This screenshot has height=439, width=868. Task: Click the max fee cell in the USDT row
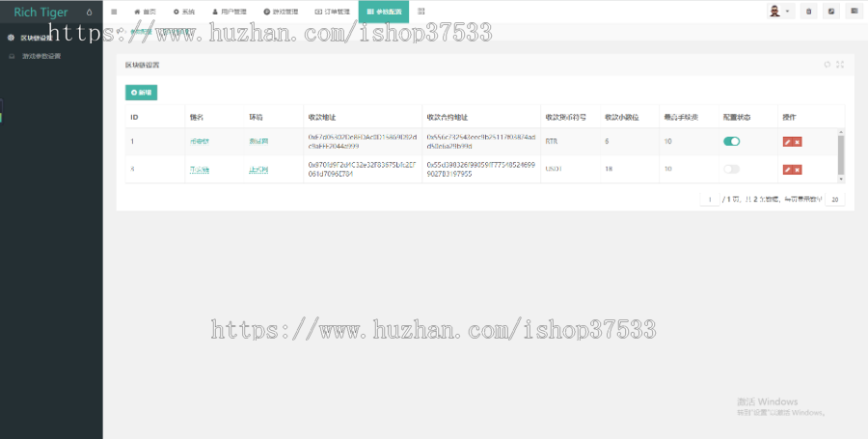click(668, 169)
